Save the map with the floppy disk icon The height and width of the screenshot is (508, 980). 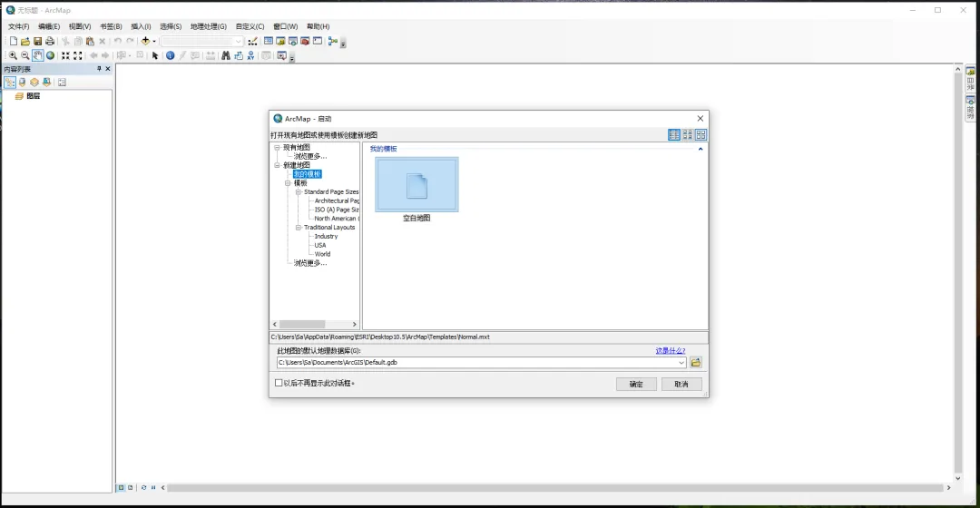(x=37, y=41)
